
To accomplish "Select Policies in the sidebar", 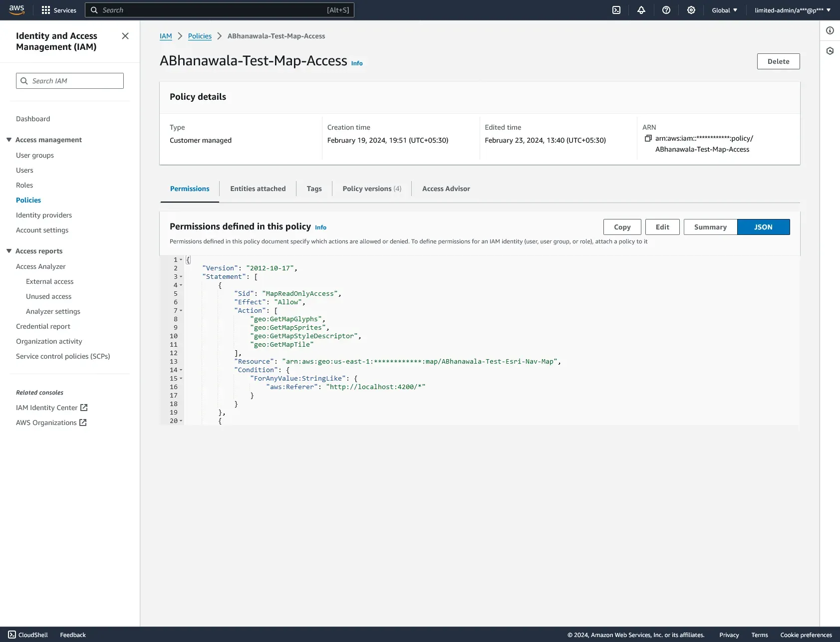I will [x=28, y=200].
